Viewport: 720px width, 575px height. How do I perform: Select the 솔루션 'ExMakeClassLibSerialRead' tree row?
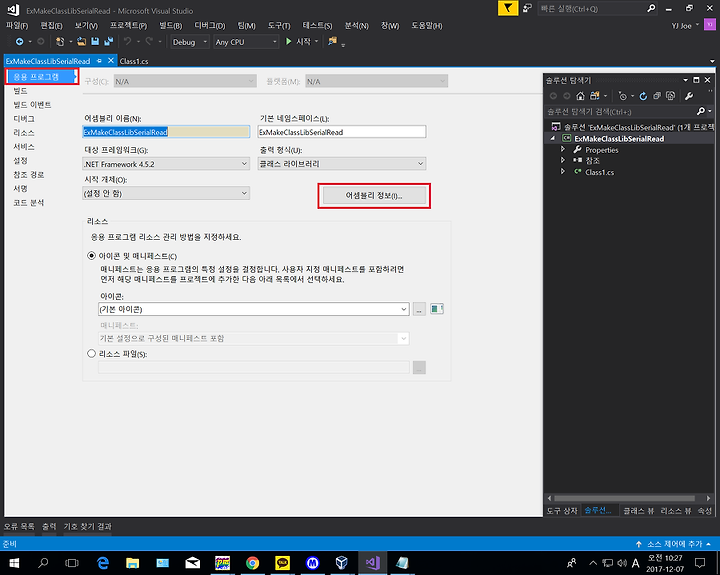(631, 127)
